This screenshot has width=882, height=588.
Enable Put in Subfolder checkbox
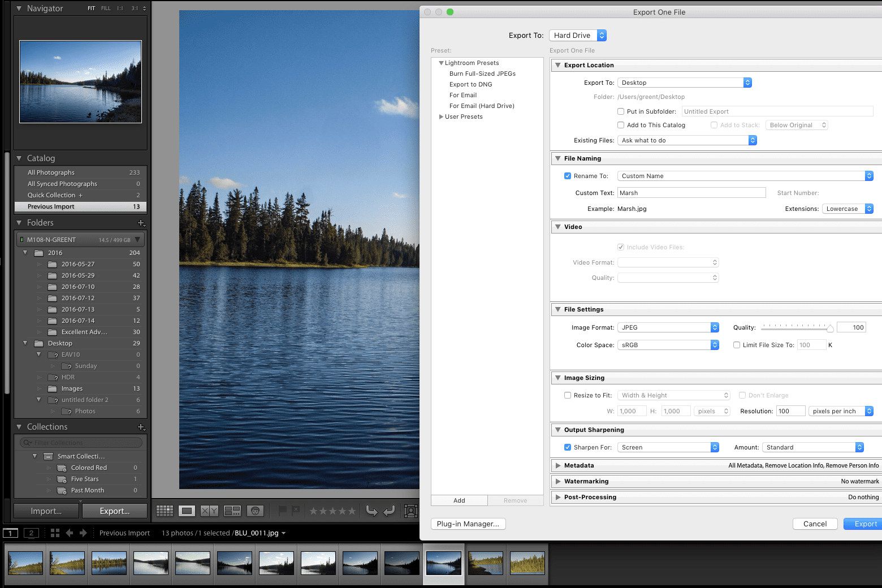click(621, 111)
